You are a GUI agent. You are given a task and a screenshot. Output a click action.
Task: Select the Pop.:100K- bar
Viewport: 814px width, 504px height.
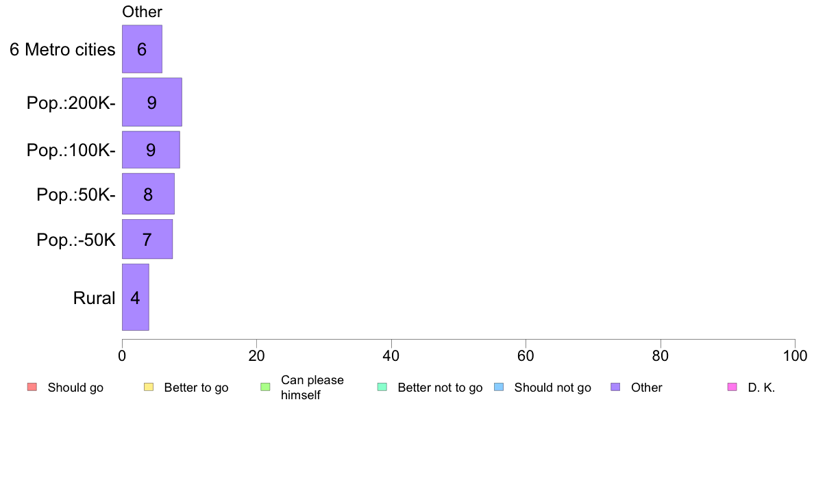click(x=151, y=149)
